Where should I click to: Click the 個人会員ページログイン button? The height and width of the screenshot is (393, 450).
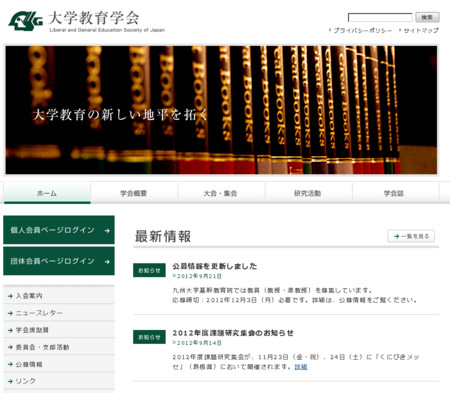point(59,230)
